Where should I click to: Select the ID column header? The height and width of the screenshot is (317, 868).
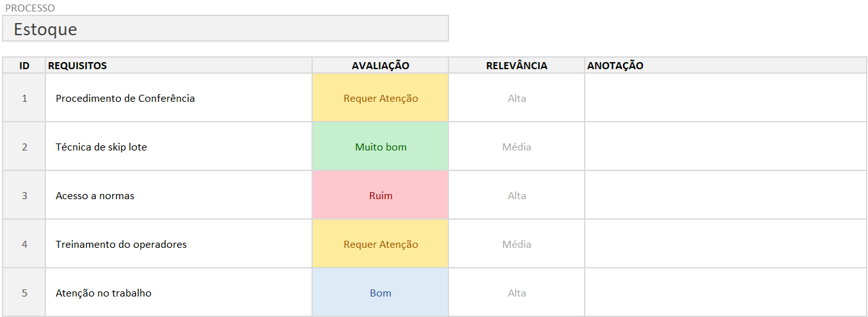point(24,65)
